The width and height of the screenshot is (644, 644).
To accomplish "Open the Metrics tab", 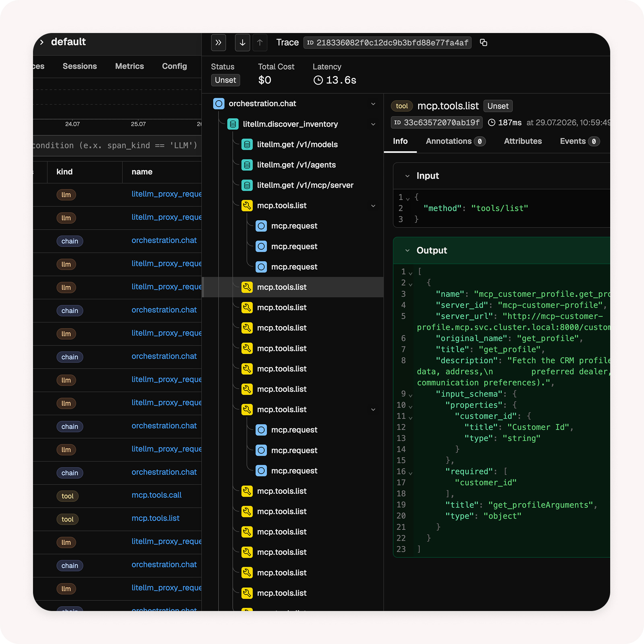I will pyautogui.click(x=130, y=66).
